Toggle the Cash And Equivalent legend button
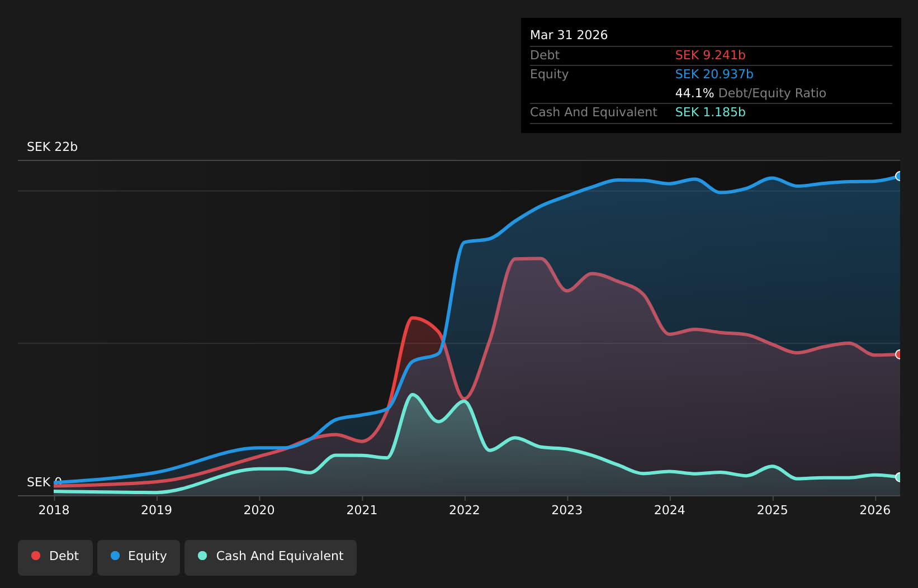Image resolution: width=918 pixels, height=588 pixels. click(271, 557)
